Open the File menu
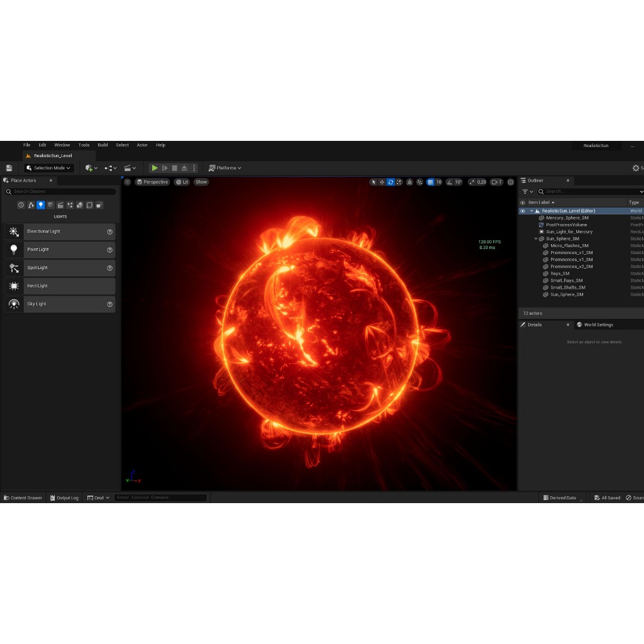The width and height of the screenshot is (644, 644). click(26, 145)
